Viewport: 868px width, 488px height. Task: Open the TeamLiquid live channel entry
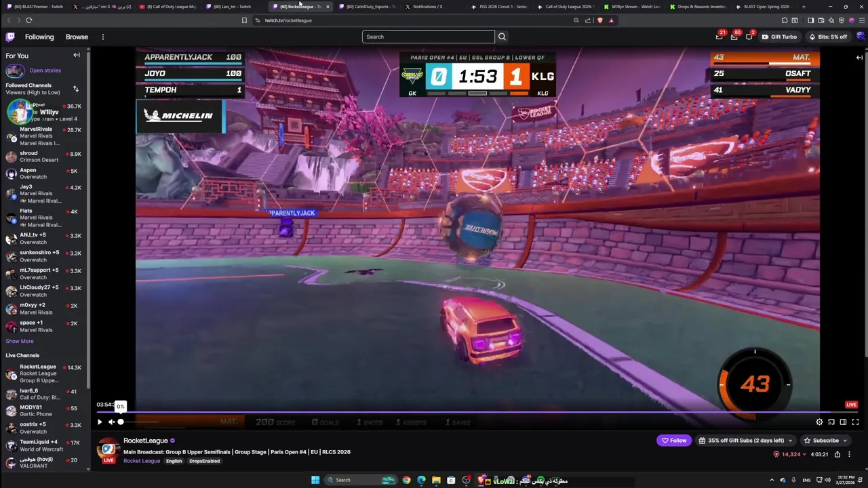(x=43, y=445)
